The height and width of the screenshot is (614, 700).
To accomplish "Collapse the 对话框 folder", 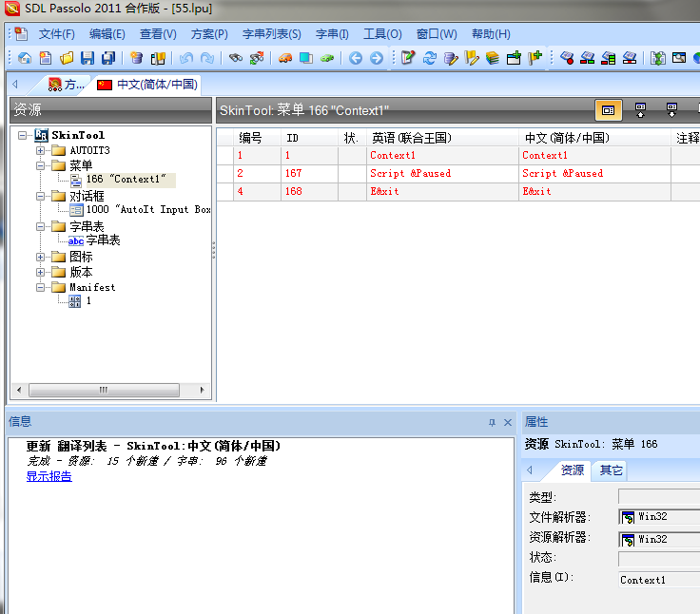I will click(x=40, y=197).
